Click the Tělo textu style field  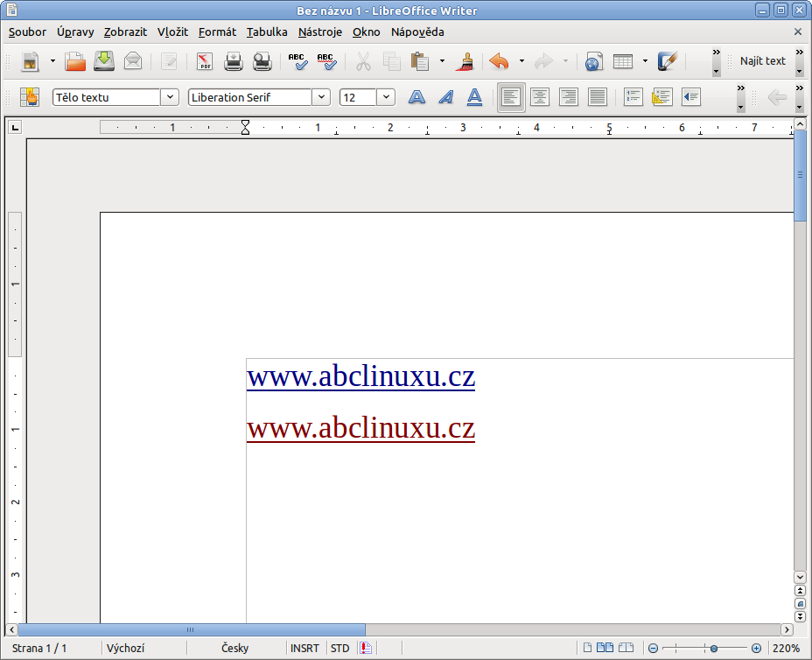107,97
